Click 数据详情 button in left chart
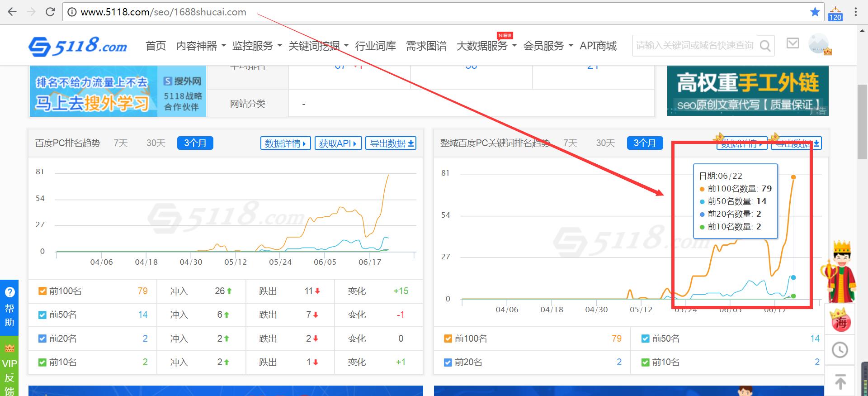The image size is (868, 396). (x=286, y=143)
